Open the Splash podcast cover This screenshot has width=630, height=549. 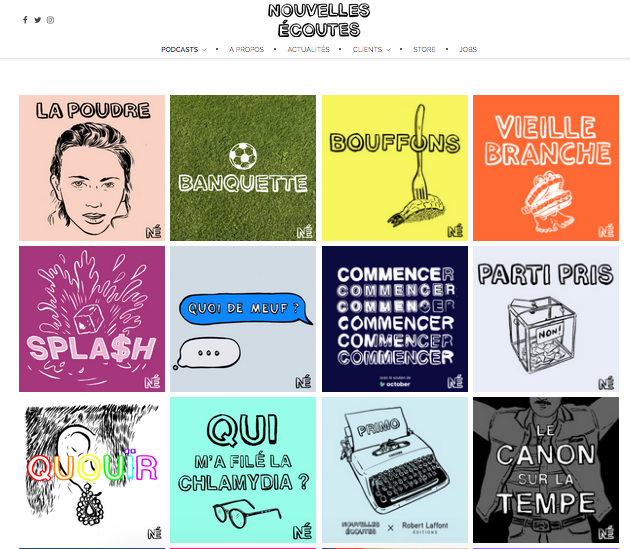coord(92,319)
